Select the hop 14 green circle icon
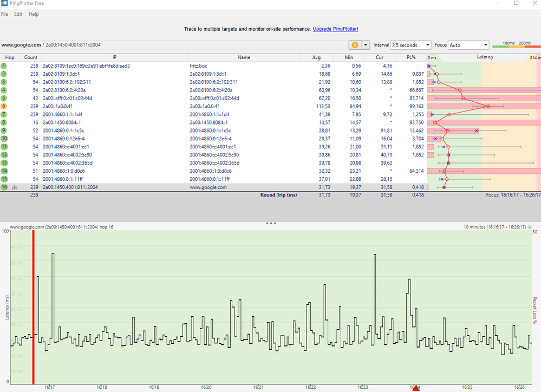 coord(4,171)
